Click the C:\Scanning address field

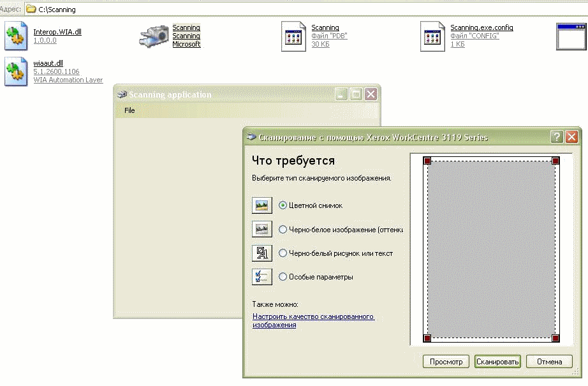[305, 9]
